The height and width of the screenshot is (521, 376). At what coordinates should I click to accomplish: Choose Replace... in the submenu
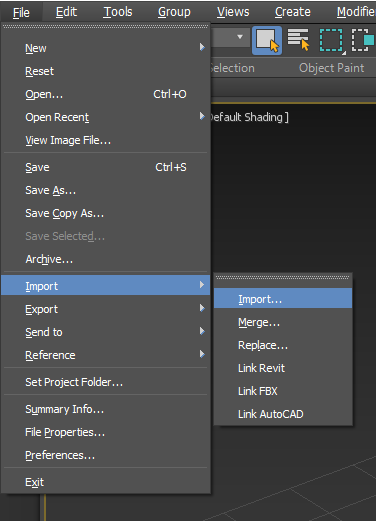click(283, 345)
